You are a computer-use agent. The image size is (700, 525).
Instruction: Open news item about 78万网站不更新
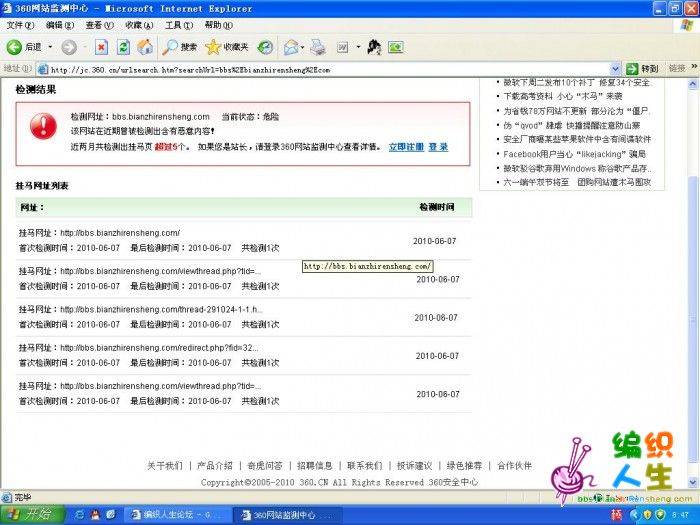[576, 111]
